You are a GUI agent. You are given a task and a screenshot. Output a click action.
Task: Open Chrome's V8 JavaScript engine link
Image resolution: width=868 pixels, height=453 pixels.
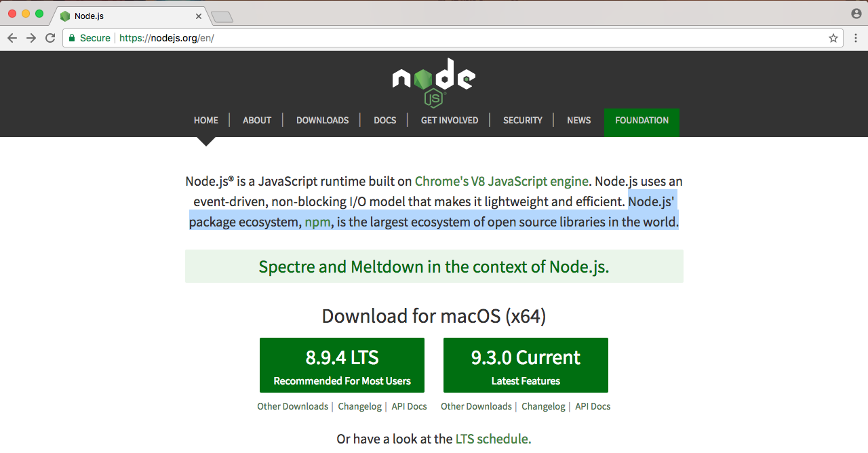click(x=501, y=181)
